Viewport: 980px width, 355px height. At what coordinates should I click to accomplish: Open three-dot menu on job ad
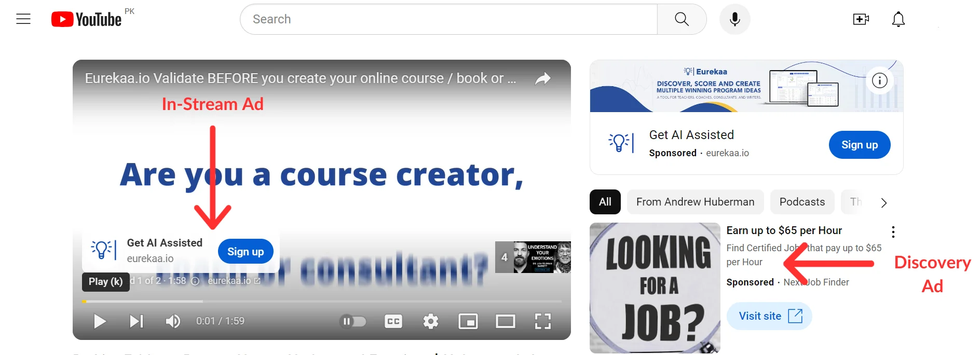[893, 231]
